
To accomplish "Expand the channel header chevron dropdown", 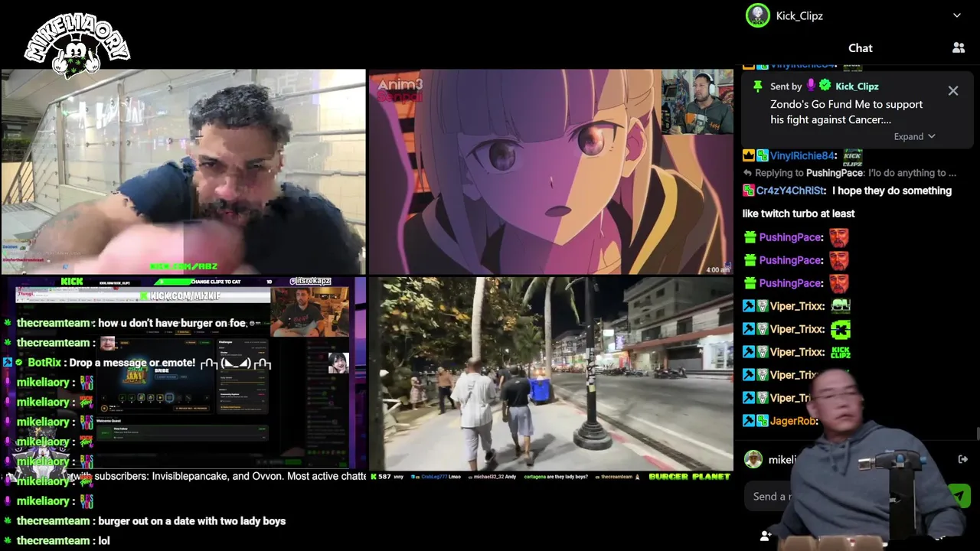I will click(956, 15).
